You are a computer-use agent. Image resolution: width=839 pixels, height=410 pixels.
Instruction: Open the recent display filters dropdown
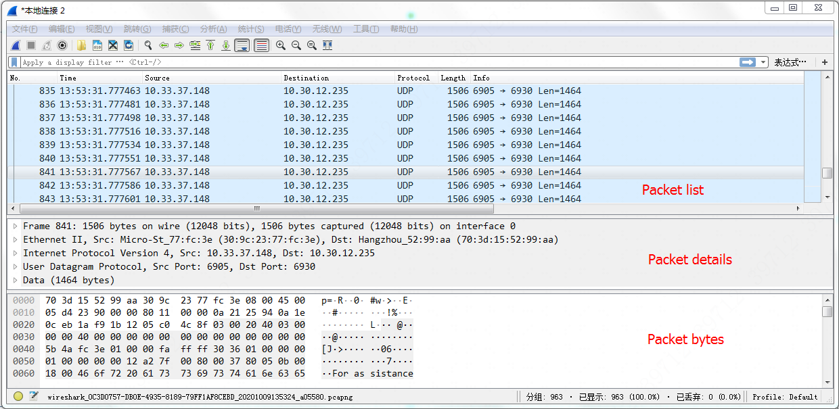tap(763, 62)
